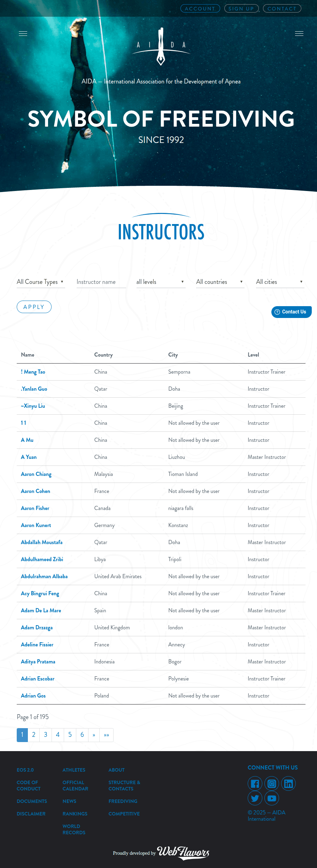The height and width of the screenshot is (868, 317).
Task: Open AIDA's Facebook page
Action: coord(255,783)
